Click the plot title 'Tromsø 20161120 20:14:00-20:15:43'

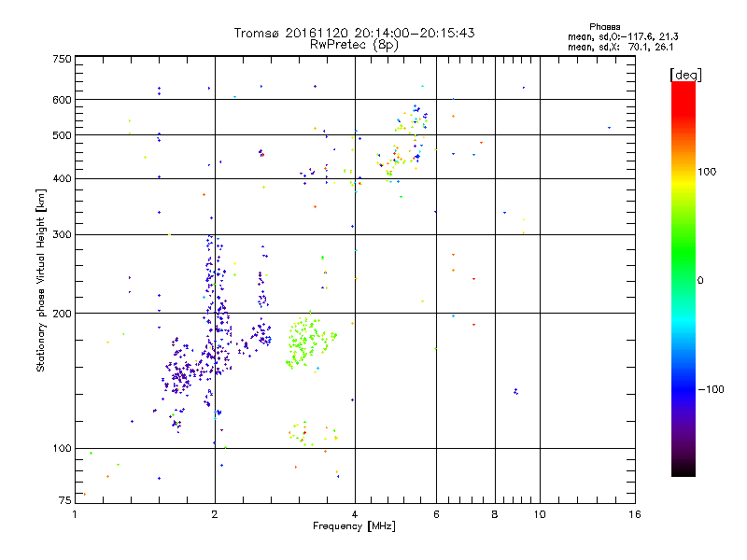354,33
